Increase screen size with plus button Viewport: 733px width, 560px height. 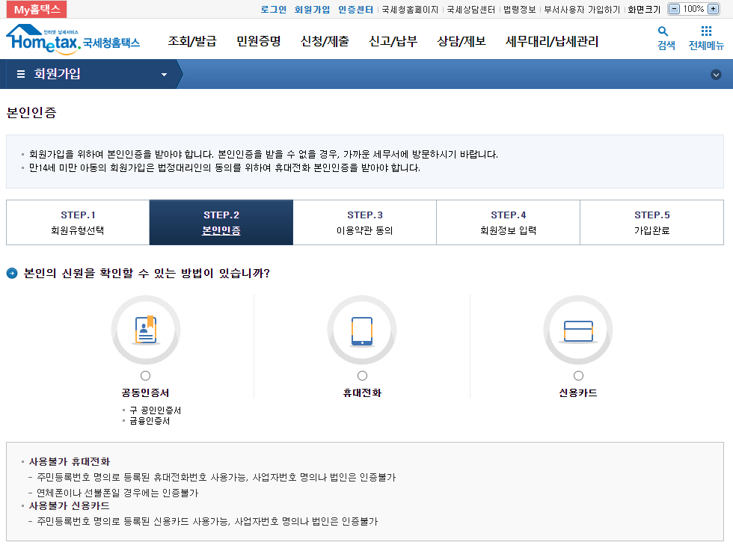[714, 9]
